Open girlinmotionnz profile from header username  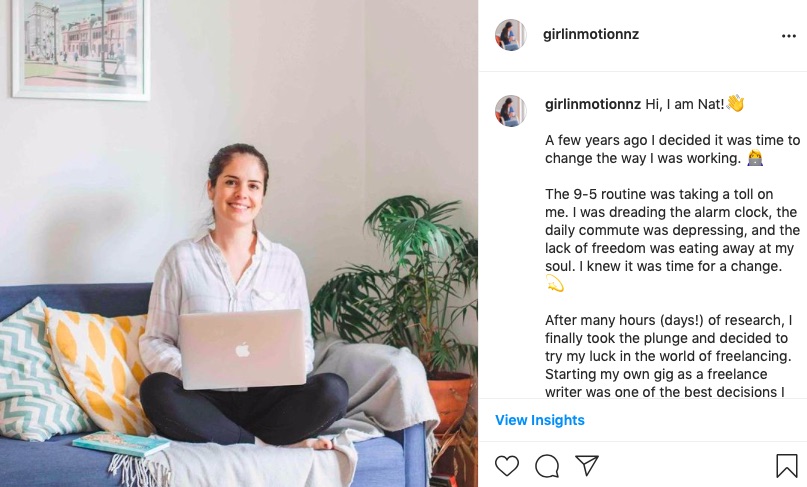pyautogui.click(x=591, y=34)
